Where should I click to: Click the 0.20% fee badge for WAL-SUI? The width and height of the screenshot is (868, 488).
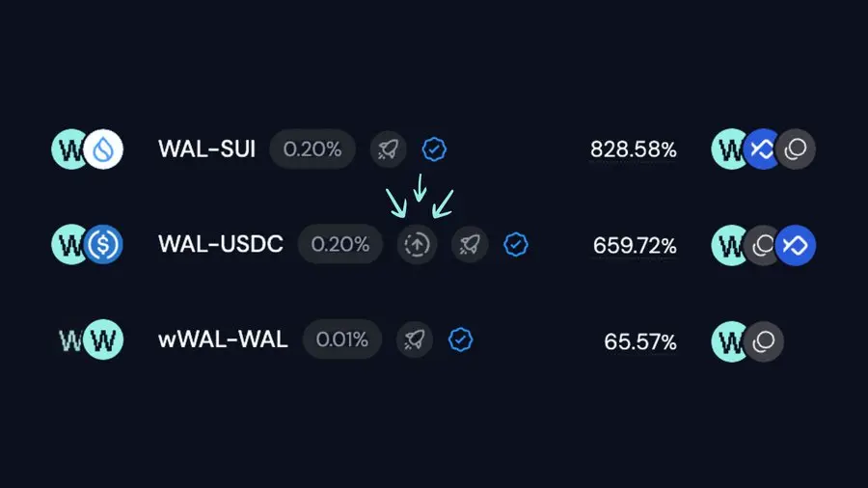coord(312,149)
